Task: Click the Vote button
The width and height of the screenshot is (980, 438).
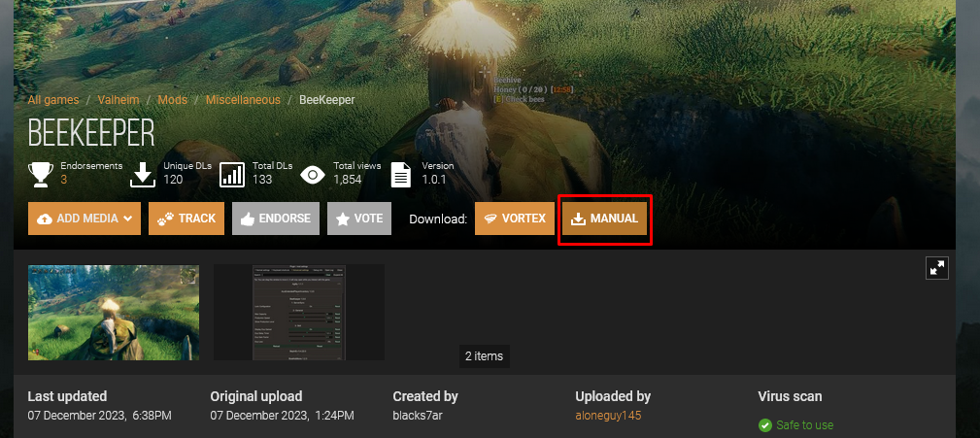Action: click(359, 219)
